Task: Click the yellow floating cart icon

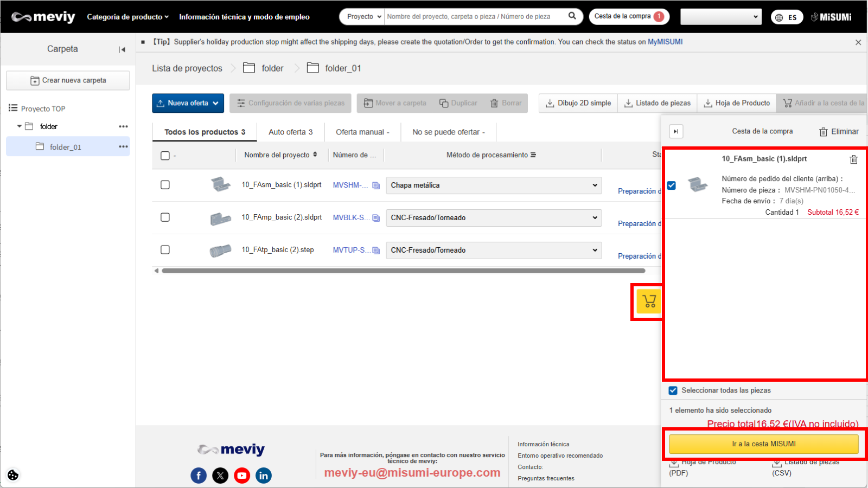Action: point(649,301)
